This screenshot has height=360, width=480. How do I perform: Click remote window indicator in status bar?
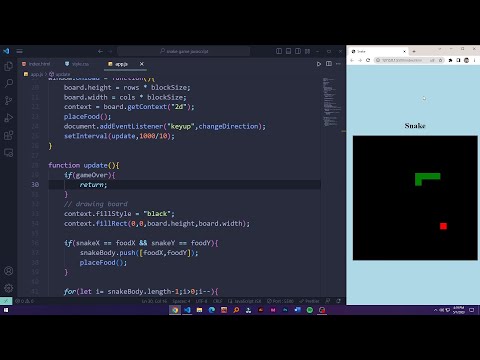pos(6,301)
